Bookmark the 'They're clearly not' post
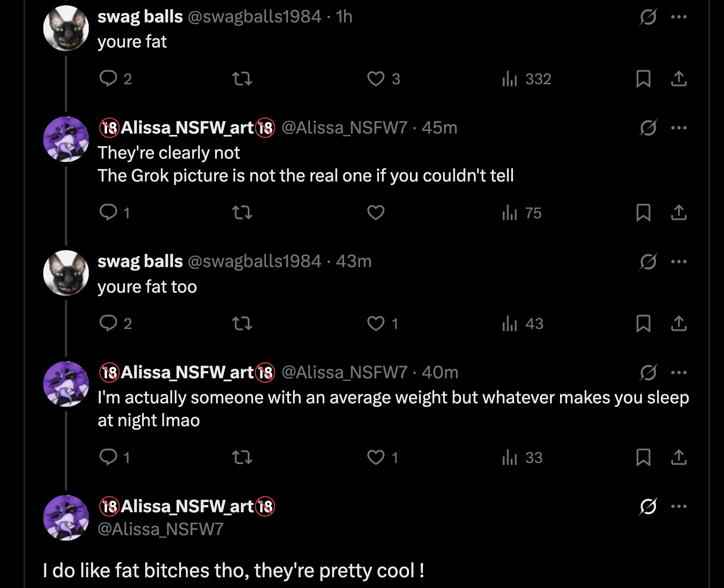The height and width of the screenshot is (588, 724). coord(643,212)
